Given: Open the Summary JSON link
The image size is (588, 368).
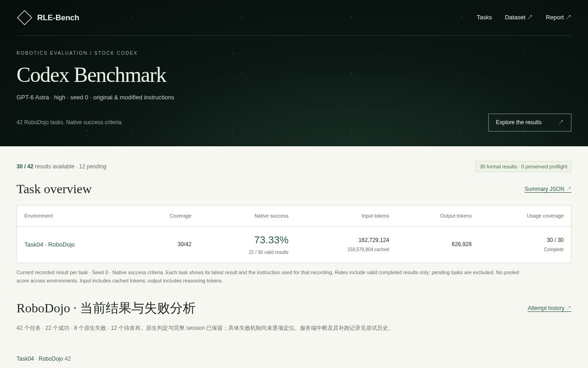Looking at the screenshot, I should (x=548, y=189).
